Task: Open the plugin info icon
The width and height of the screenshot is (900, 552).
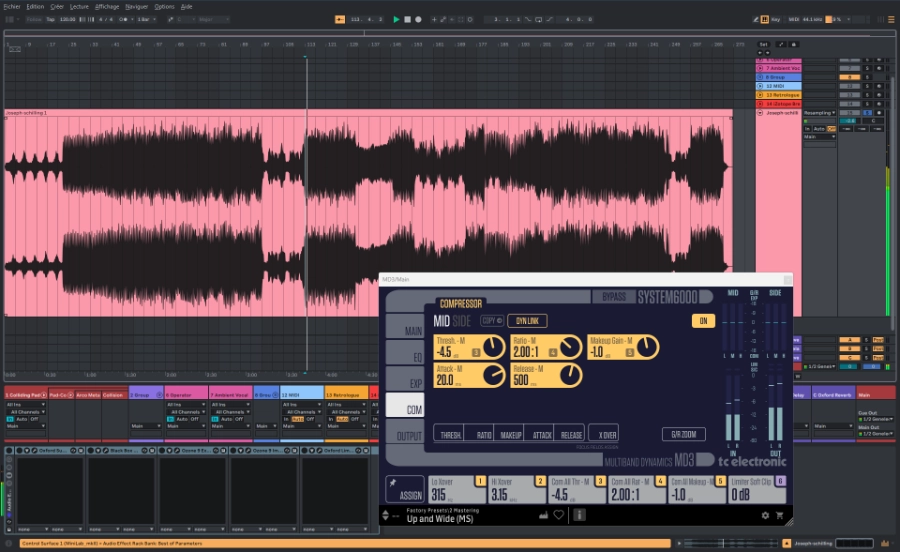Action: pos(580,515)
